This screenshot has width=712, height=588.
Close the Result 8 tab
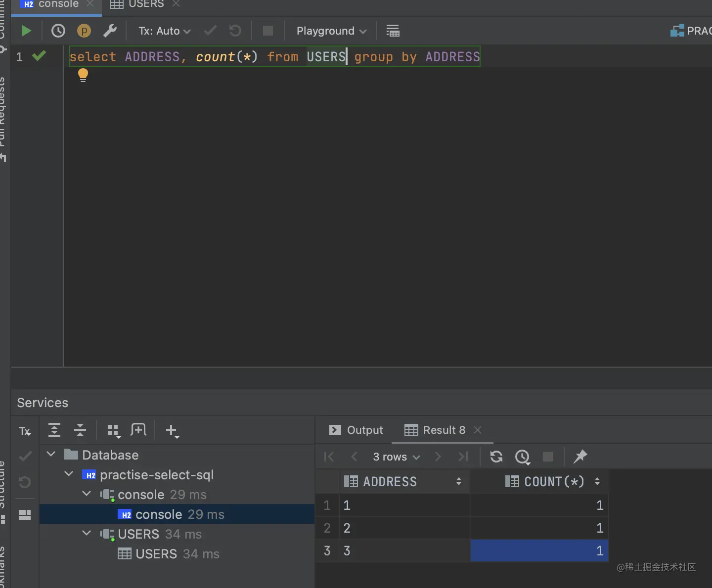click(478, 430)
